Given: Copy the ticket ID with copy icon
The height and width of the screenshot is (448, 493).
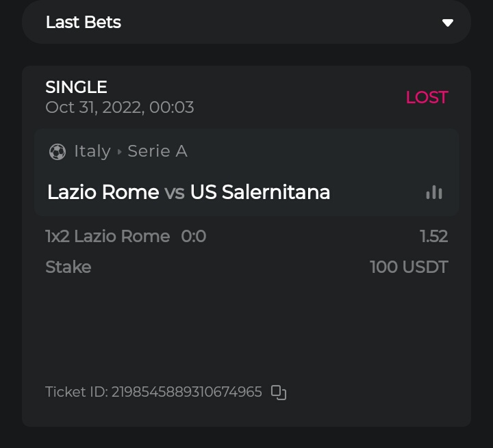Looking at the screenshot, I should point(279,392).
